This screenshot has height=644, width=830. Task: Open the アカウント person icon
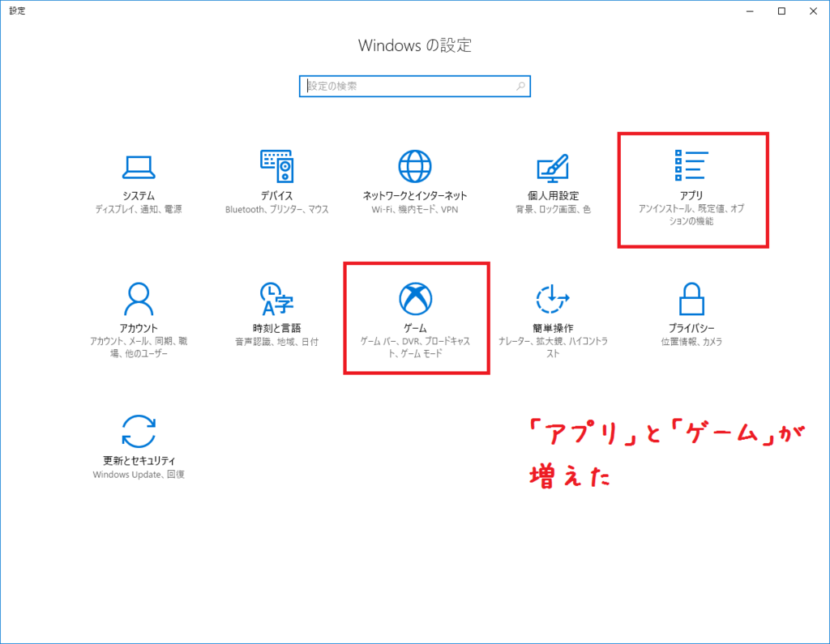(139, 298)
